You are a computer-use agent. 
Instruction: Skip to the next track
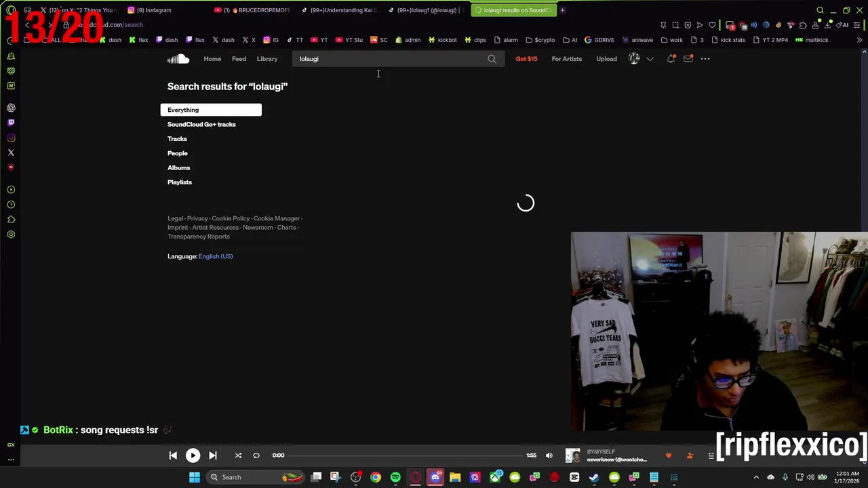(x=212, y=455)
